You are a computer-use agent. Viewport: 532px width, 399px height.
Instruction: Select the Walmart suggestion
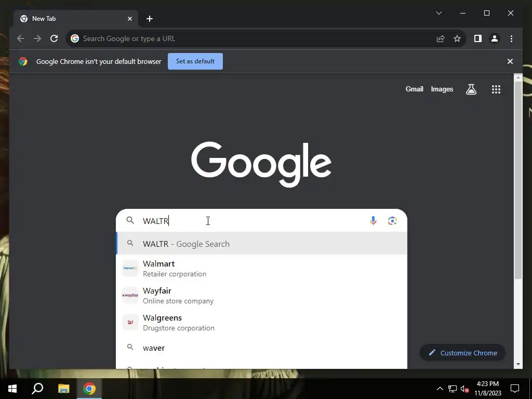coord(262,269)
